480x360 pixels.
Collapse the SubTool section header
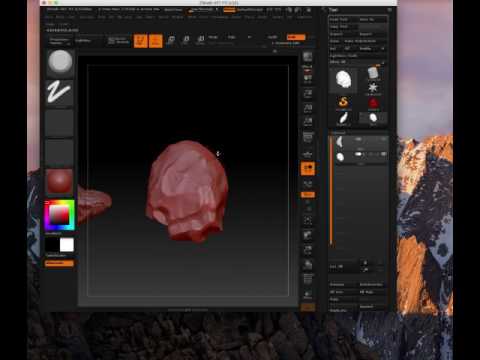(338, 133)
